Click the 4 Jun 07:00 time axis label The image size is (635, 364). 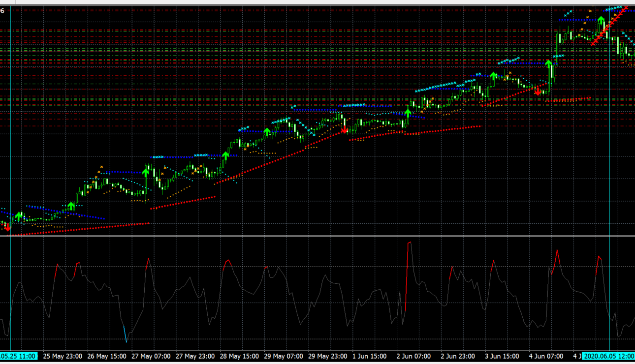pyautogui.click(x=546, y=356)
